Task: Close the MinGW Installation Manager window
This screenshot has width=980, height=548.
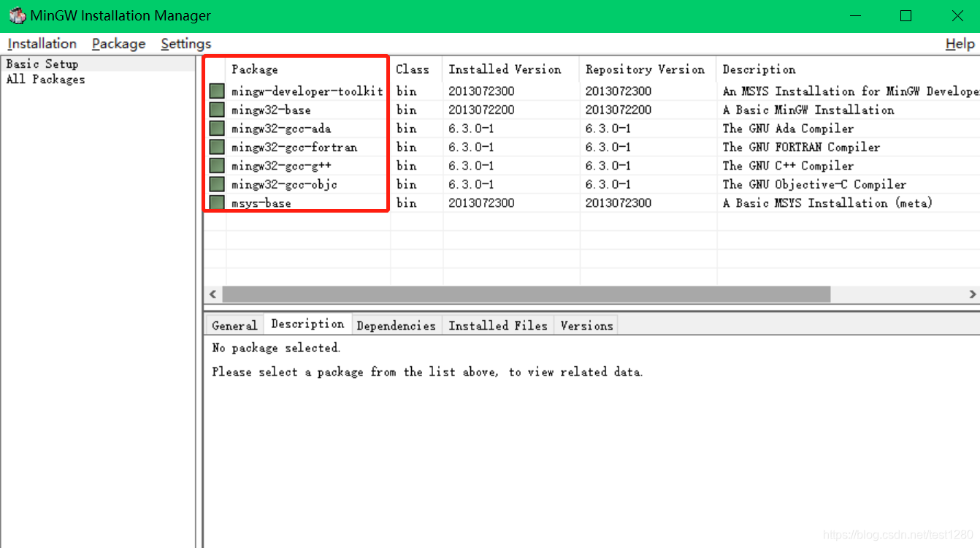Action: [957, 15]
